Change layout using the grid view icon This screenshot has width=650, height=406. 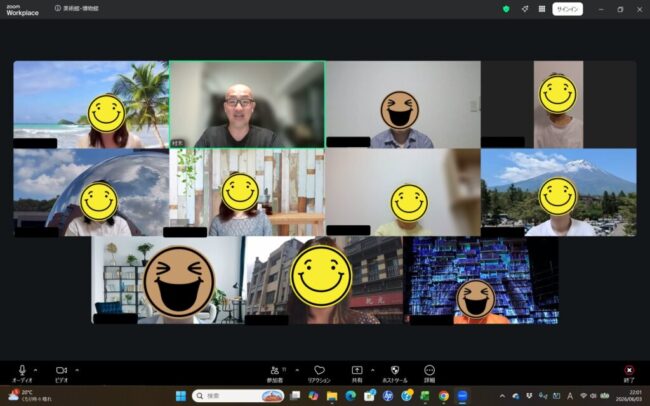click(542, 9)
